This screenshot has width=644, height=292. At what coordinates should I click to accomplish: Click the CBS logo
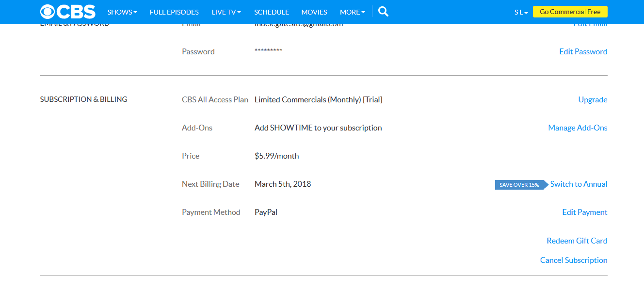tap(68, 12)
